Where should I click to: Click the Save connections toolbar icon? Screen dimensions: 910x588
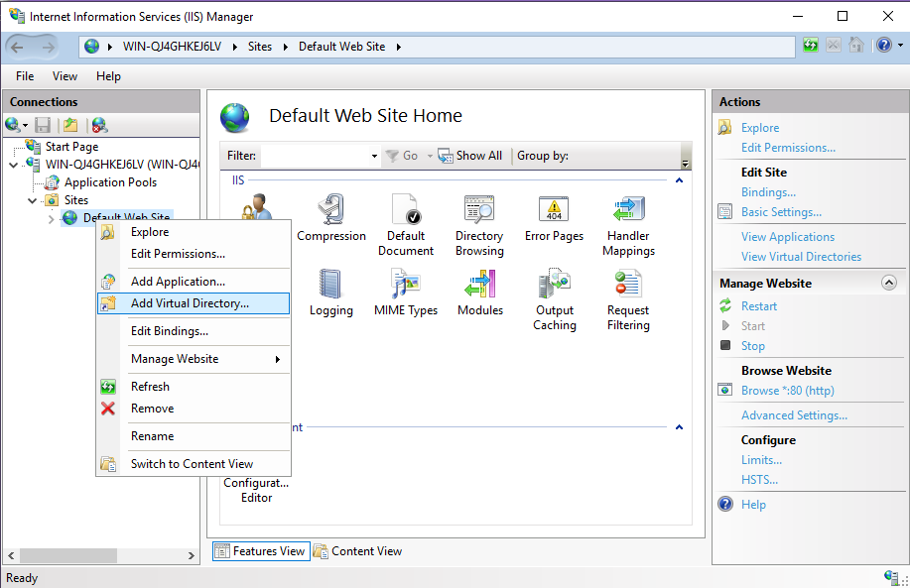(43, 125)
